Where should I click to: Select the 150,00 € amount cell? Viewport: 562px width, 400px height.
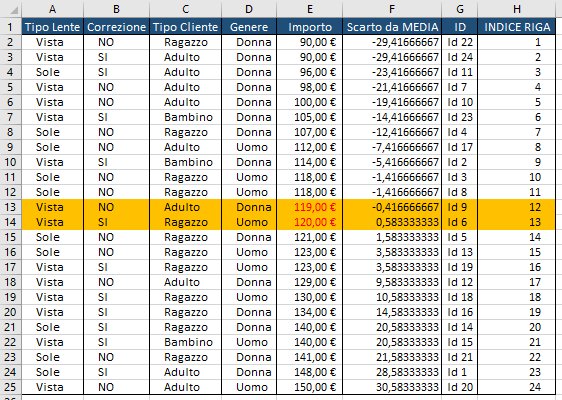(310, 387)
